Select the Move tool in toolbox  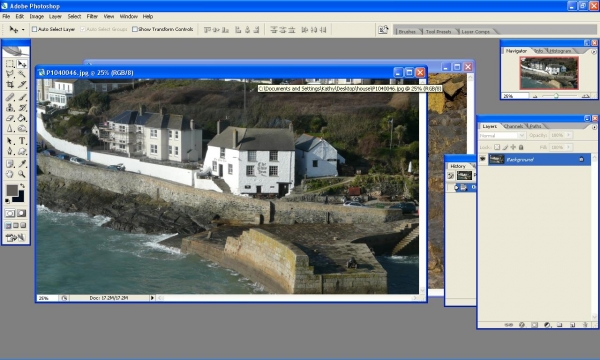pos(22,64)
